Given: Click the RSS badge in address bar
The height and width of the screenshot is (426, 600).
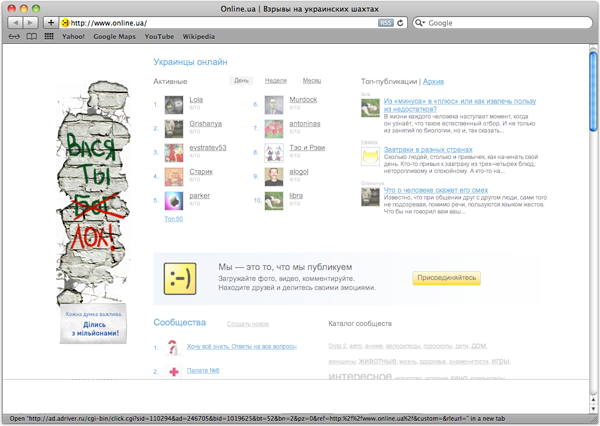Looking at the screenshot, I should (383, 22).
